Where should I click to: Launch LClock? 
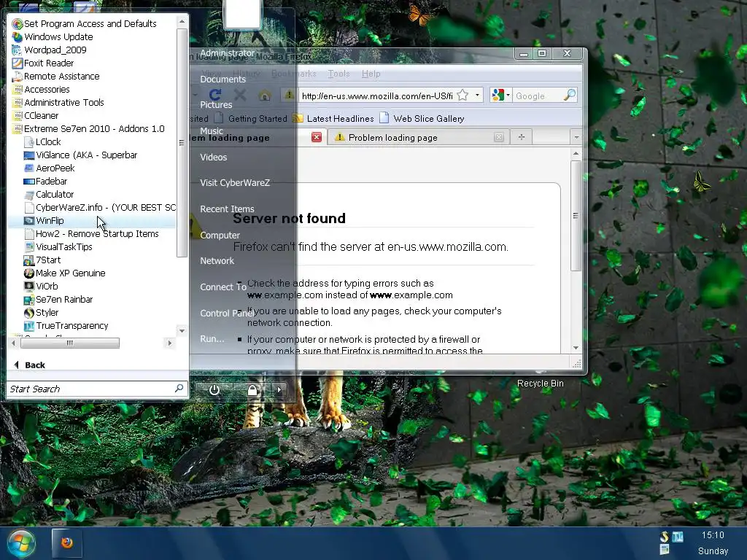coord(48,141)
